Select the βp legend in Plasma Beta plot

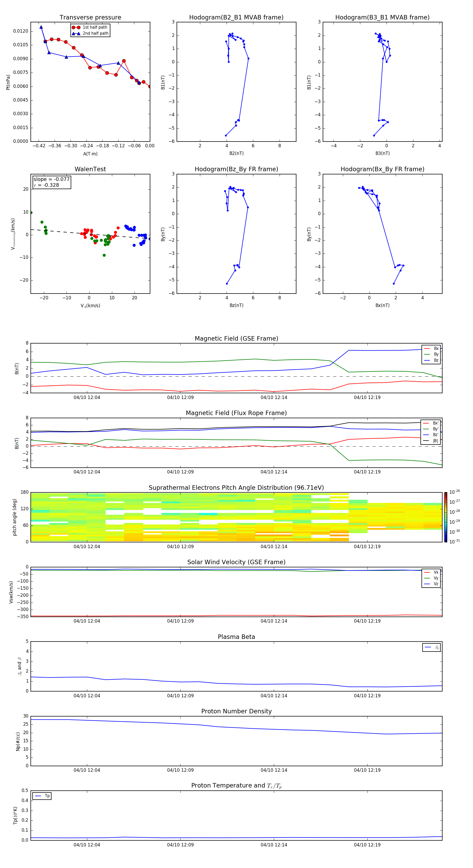tap(431, 647)
